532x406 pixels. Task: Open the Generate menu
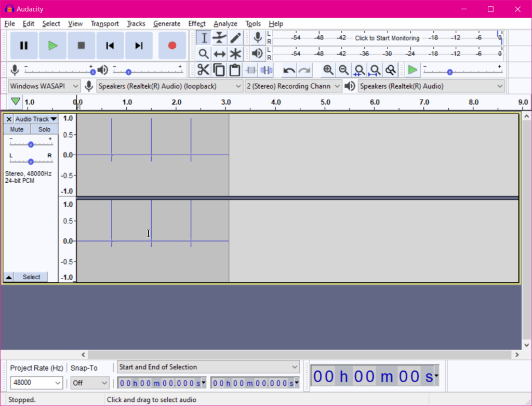click(167, 24)
